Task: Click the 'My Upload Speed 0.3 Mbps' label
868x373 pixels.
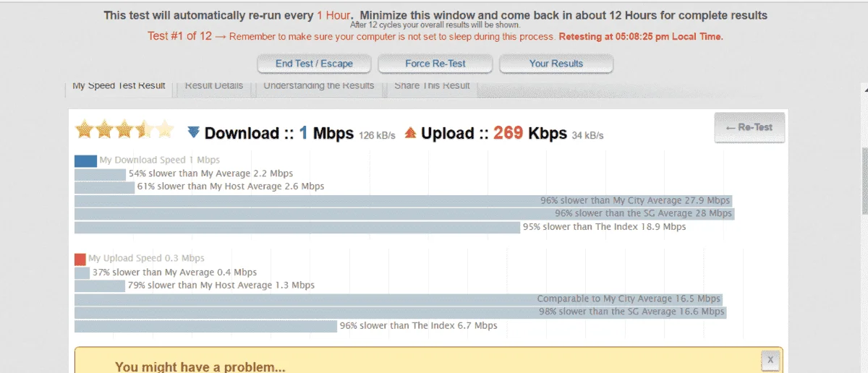Action: [146, 259]
